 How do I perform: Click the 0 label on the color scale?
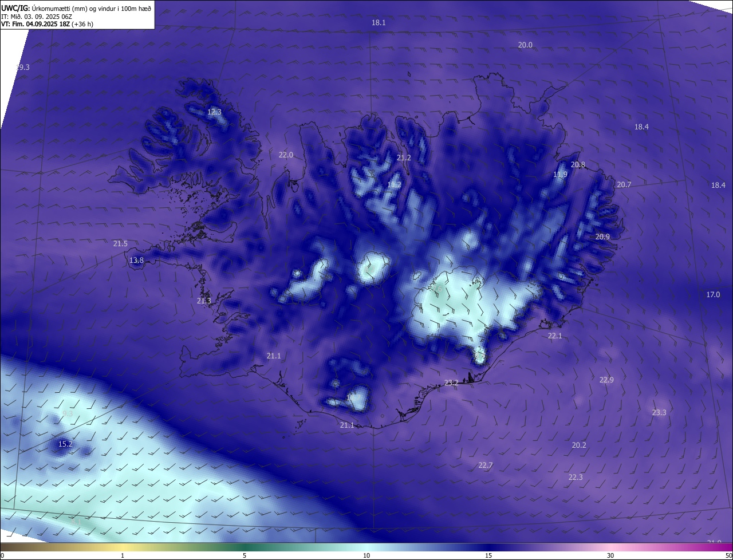point(2,556)
